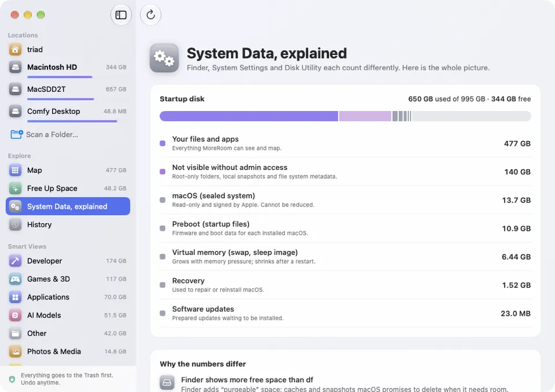555x392 pixels.
Task: Select the Preboot (startup files) row title
Action: point(210,224)
